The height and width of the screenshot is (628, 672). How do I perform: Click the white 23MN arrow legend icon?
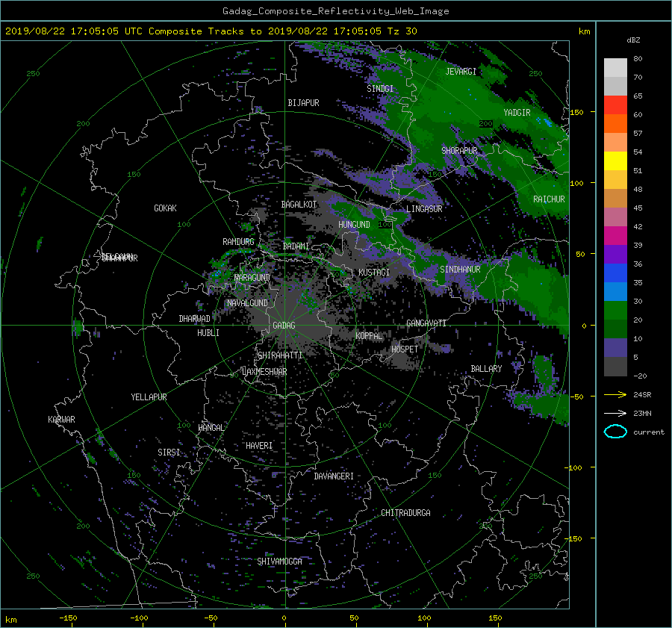615,413
